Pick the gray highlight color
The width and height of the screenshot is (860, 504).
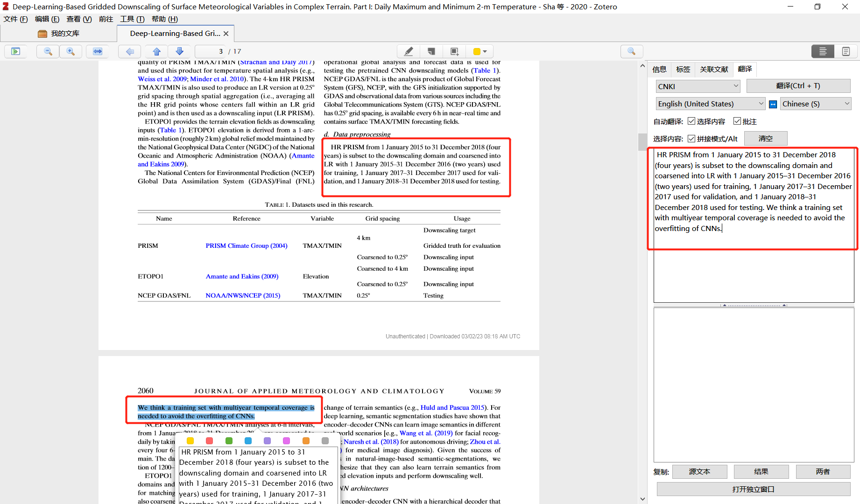(325, 441)
